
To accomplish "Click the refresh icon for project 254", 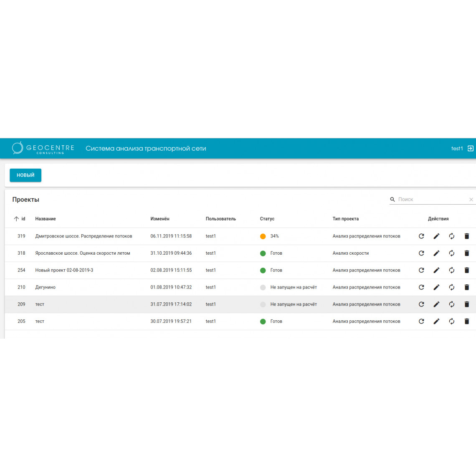I will (421, 270).
